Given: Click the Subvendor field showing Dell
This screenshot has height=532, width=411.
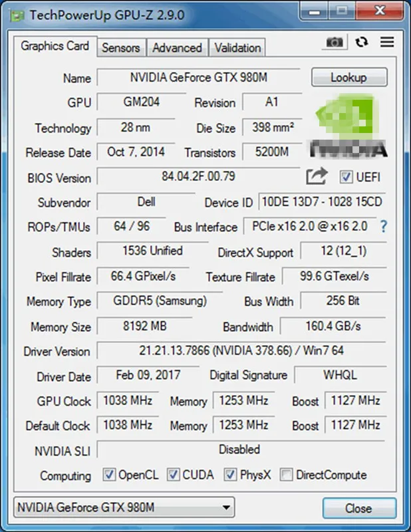Looking at the screenshot, I should [146, 202].
